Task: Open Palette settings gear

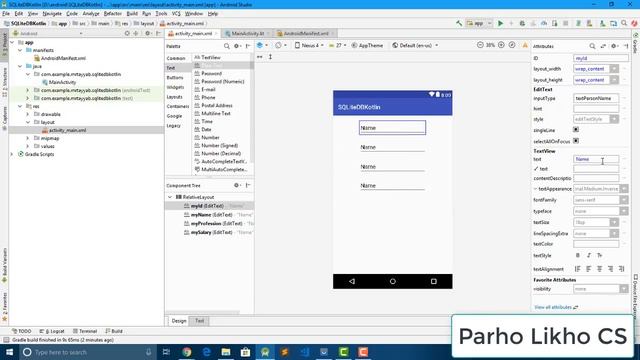Action: point(237,46)
